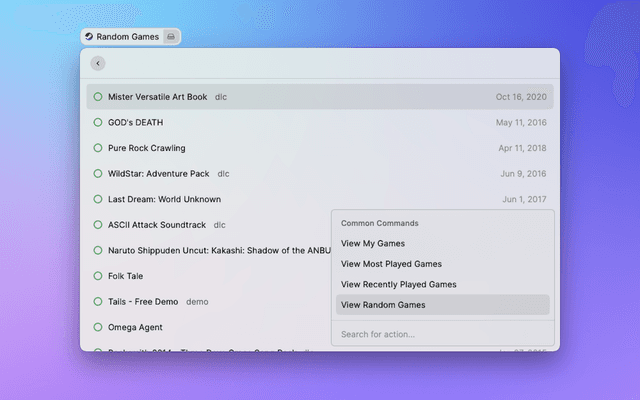Open Mister Versatile Art Book entry

coord(158,97)
